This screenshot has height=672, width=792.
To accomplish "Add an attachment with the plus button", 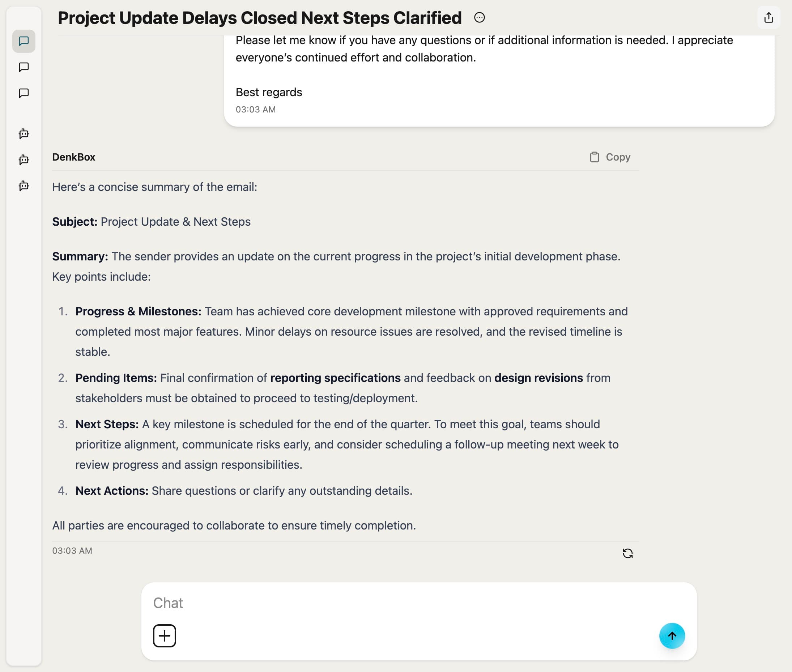I will pos(165,635).
